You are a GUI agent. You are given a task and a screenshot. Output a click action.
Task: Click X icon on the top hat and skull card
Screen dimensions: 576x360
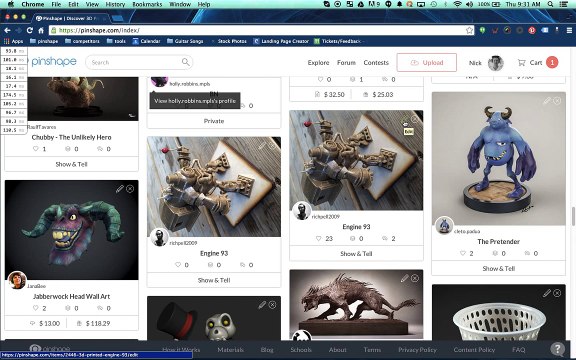pos(273,305)
